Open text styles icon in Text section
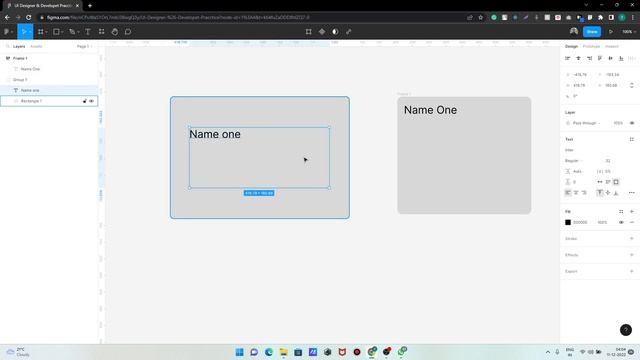Image resolution: width=640 pixels, height=360 pixels. [632, 139]
